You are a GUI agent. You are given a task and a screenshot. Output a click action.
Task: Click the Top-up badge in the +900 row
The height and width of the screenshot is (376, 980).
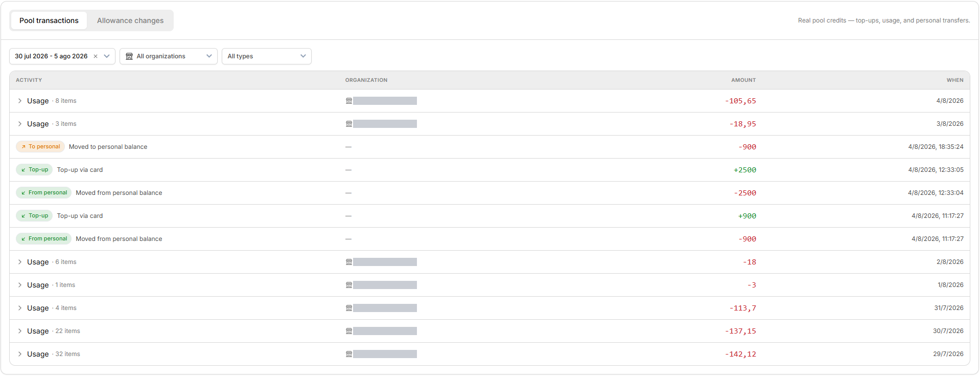[x=34, y=216]
